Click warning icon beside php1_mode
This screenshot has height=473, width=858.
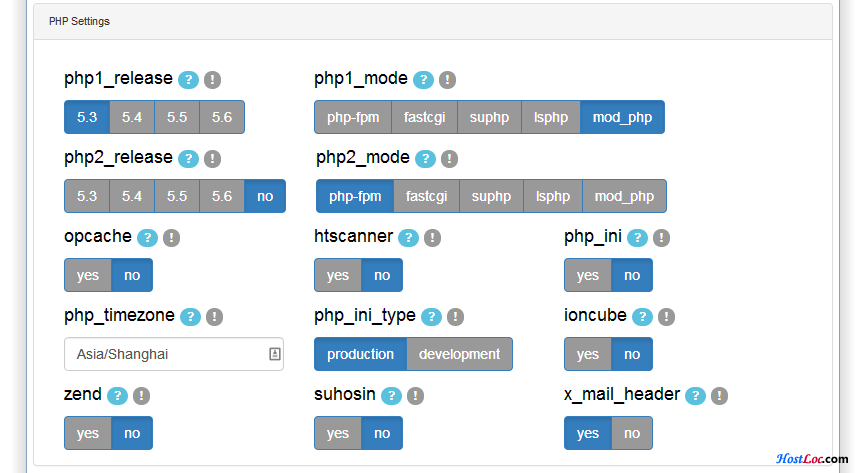[x=447, y=80]
